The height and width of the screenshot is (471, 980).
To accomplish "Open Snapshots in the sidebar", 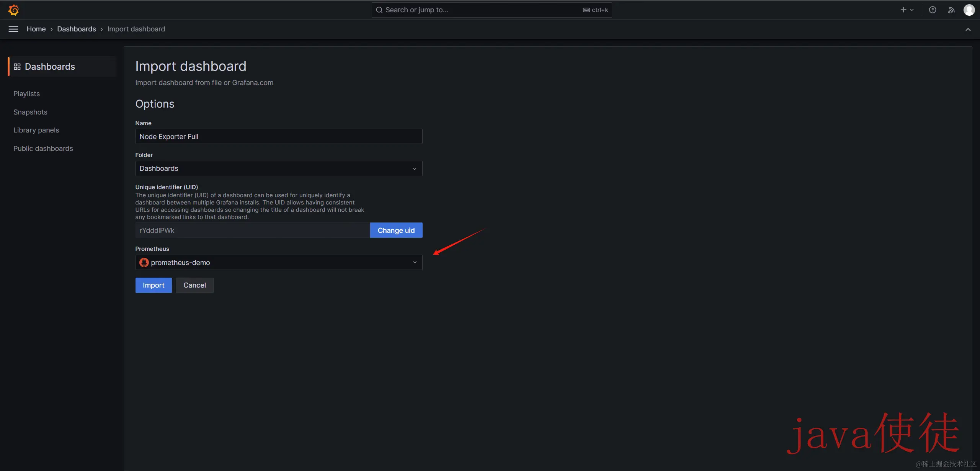I will click(x=30, y=112).
